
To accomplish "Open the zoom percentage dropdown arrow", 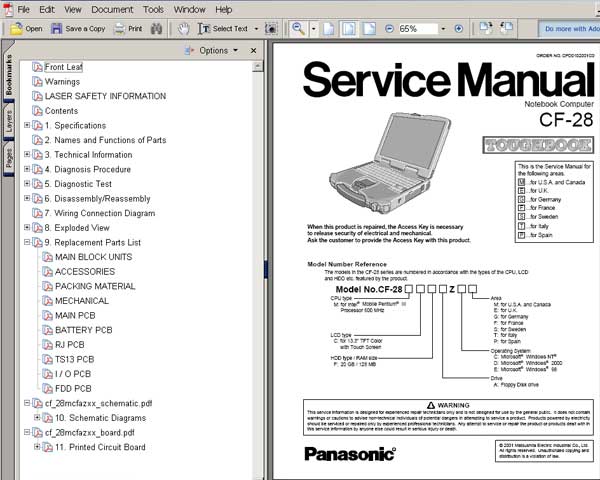I will coord(443,29).
